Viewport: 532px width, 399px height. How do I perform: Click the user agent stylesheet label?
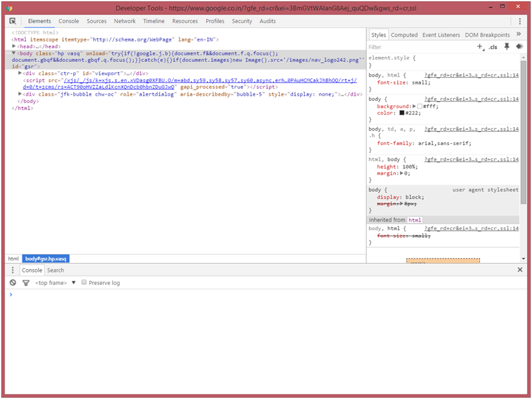[485, 190]
